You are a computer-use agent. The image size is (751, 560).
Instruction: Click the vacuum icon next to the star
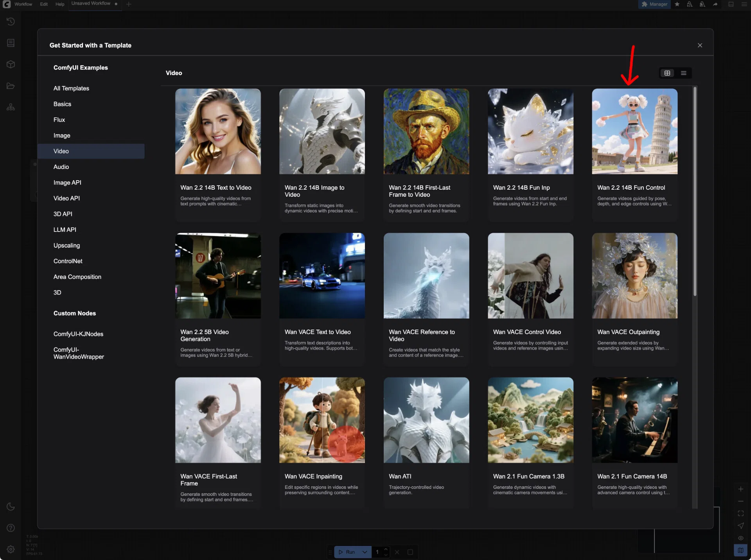(690, 4)
